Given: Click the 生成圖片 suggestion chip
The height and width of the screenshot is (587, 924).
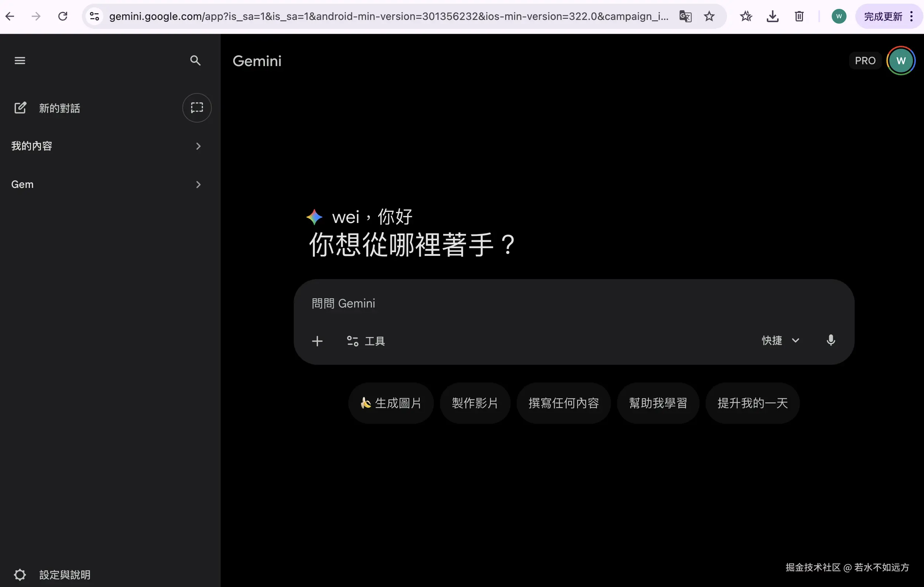Looking at the screenshot, I should pyautogui.click(x=391, y=403).
